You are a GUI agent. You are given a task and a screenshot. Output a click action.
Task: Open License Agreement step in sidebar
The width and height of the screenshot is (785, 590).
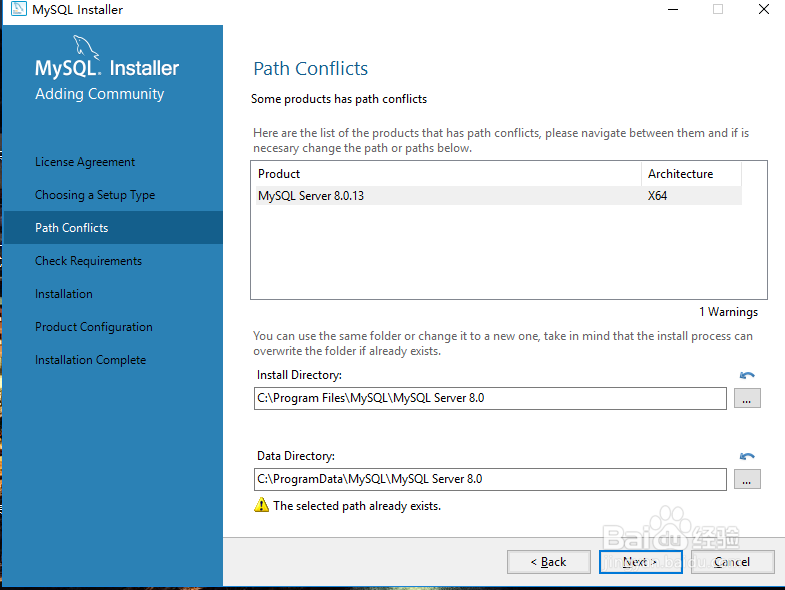tap(85, 162)
